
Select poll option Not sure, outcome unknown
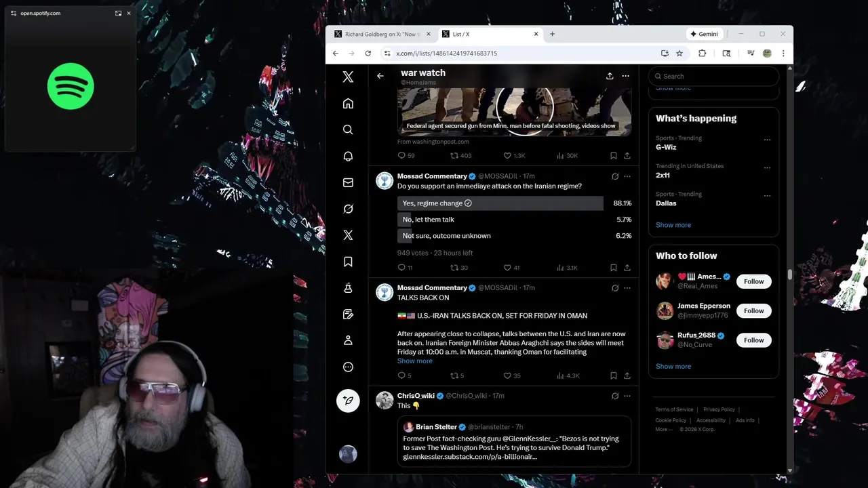(x=515, y=236)
